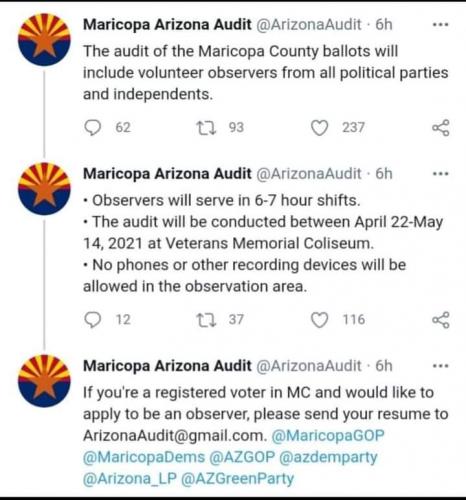Screen dimensions: 466x500
Task: Reply to the first tweet about volunteer observers
Action: coord(92,128)
